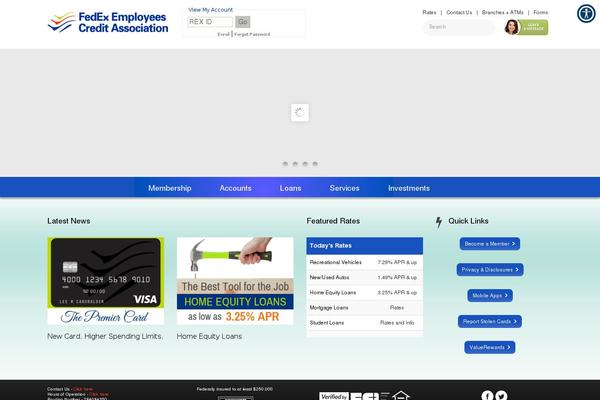Focus the Search box
Image resolution: width=600 pixels, height=400 pixels.
click(458, 27)
